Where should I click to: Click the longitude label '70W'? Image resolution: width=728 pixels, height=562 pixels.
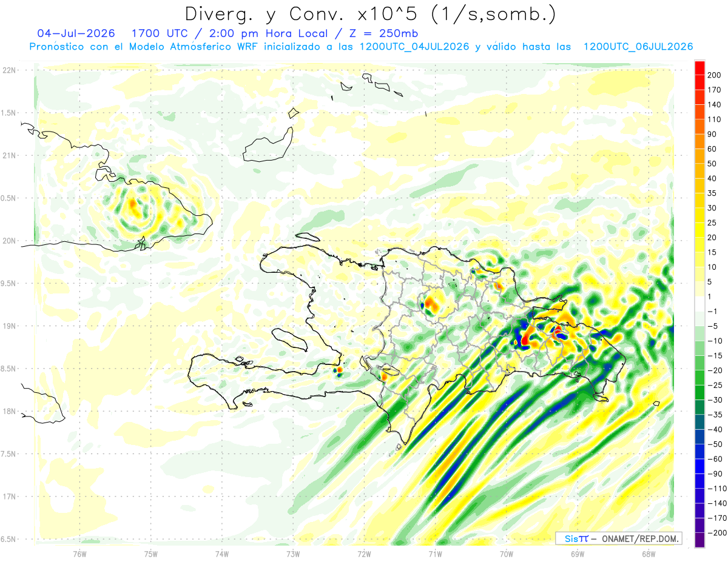click(x=507, y=554)
